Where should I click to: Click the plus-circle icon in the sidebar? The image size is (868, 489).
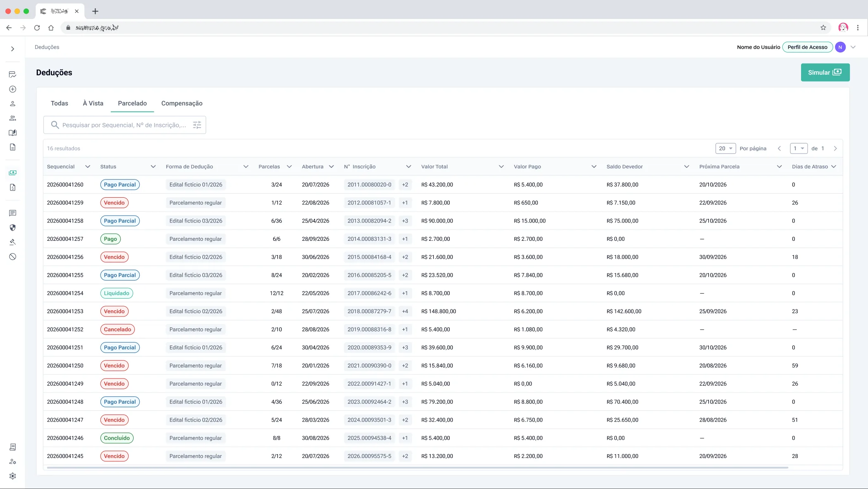(x=13, y=89)
